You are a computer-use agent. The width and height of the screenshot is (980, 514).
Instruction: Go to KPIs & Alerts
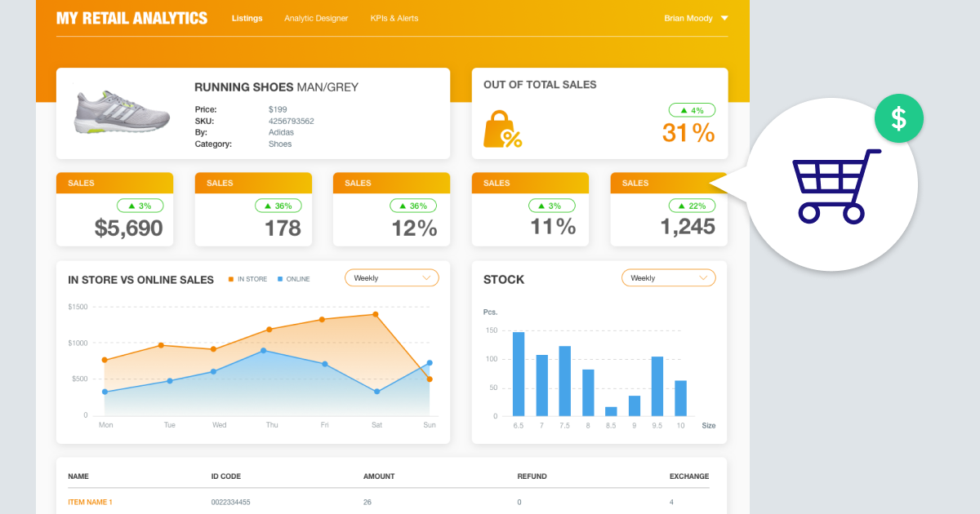pyautogui.click(x=394, y=18)
